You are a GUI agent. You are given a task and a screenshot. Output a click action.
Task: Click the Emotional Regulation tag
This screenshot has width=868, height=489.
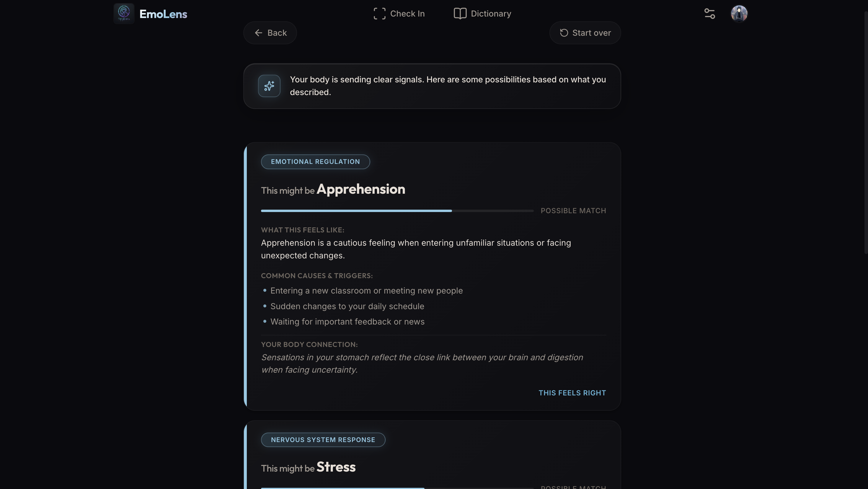point(315,162)
